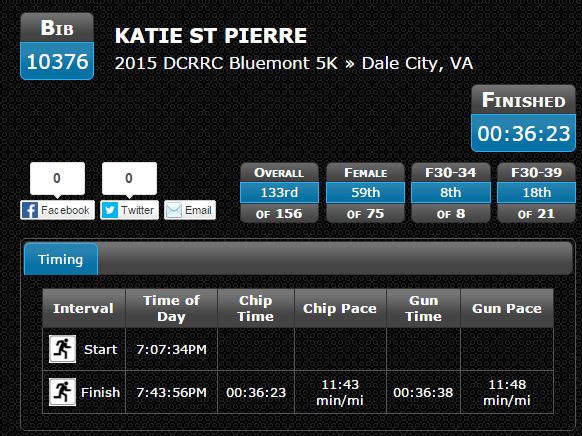The height and width of the screenshot is (436, 582).
Task: Click the Twitter bird icon
Action: (x=110, y=210)
